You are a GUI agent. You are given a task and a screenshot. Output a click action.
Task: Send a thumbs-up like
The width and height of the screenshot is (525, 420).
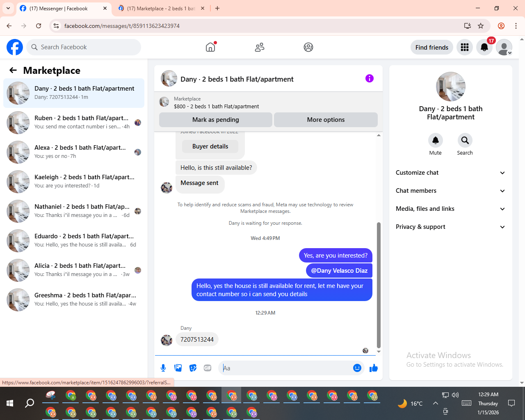374,368
